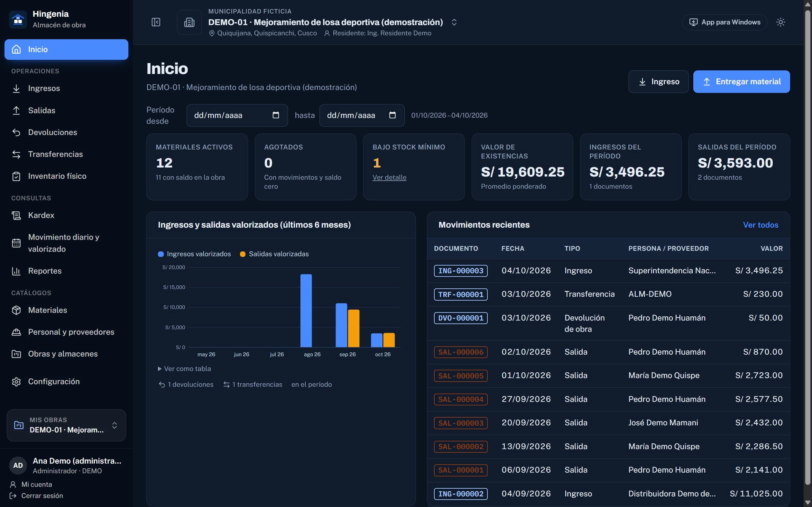Collapse the sidebar with the panel icon
Screen dimensions: 812x507
[x=156, y=22]
